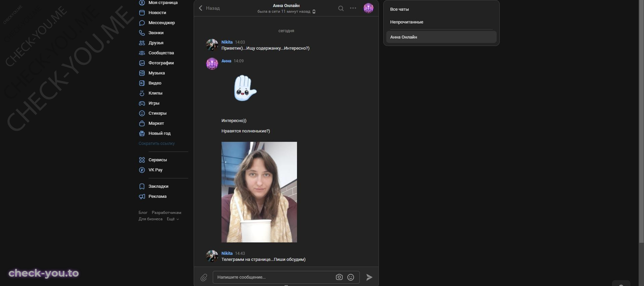
Task: Open Новый год festive icon
Action: pos(142,133)
